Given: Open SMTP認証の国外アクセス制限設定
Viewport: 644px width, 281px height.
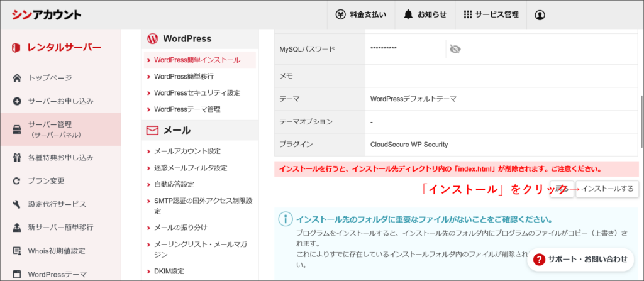Looking at the screenshot, I should pyautogui.click(x=203, y=206).
